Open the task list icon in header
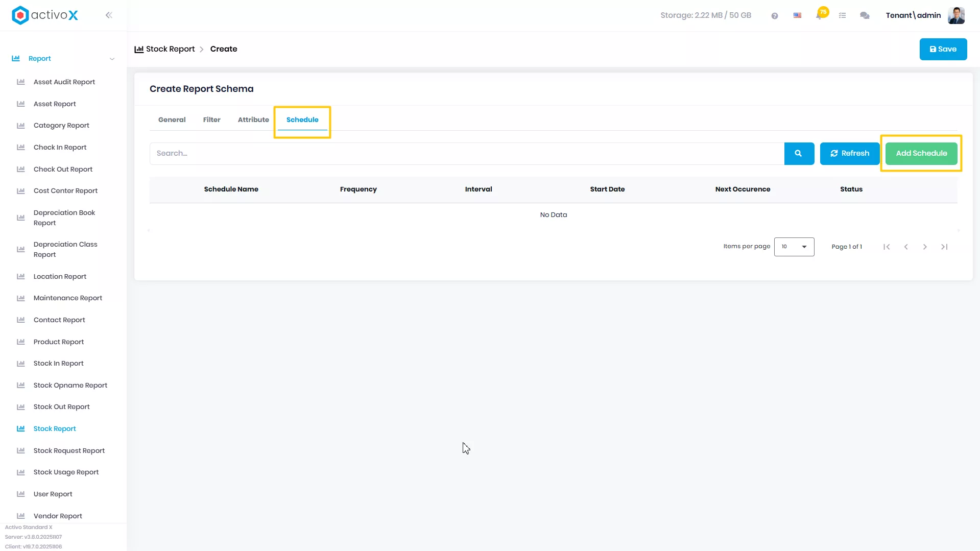Viewport: 980px width, 551px height. (x=843, y=16)
